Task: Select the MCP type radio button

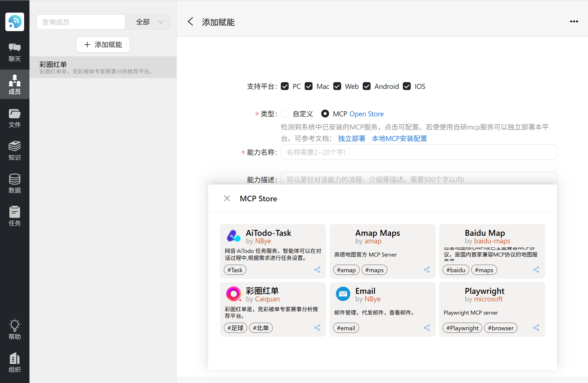Action: tap(325, 114)
